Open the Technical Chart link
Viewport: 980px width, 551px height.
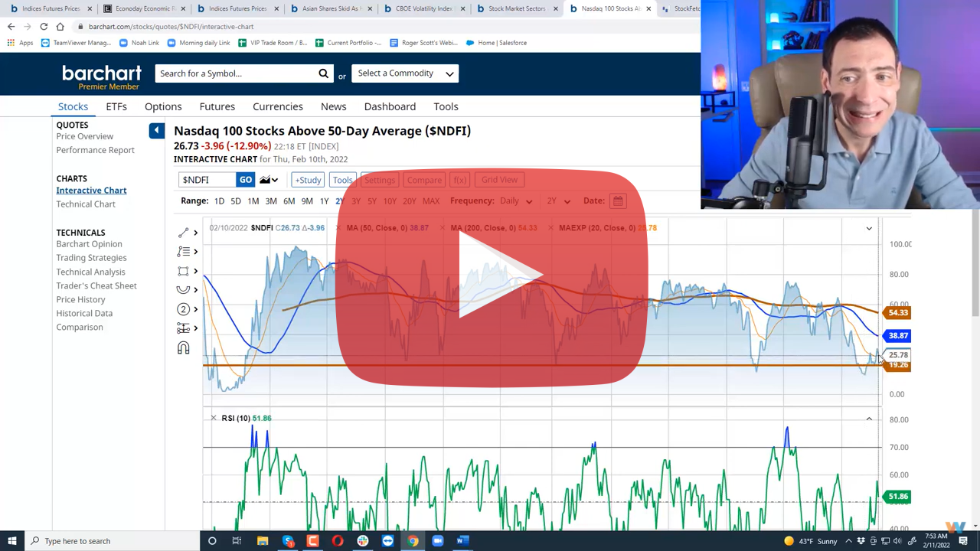click(x=86, y=204)
